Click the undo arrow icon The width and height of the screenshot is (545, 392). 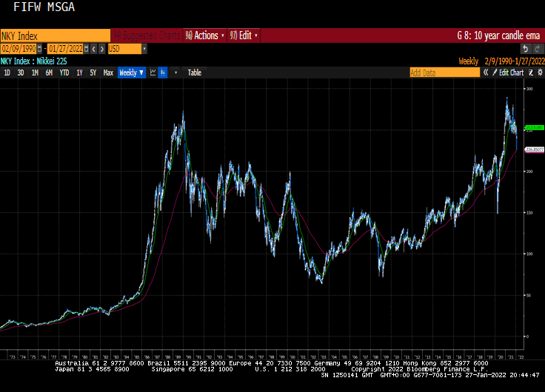coord(525,49)
